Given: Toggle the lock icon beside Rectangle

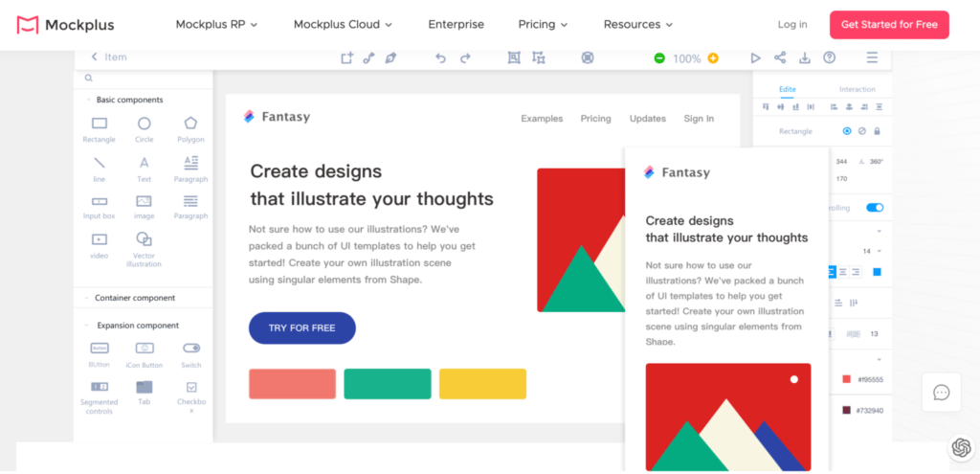Looking at the screenshot, I should point(877,131).
